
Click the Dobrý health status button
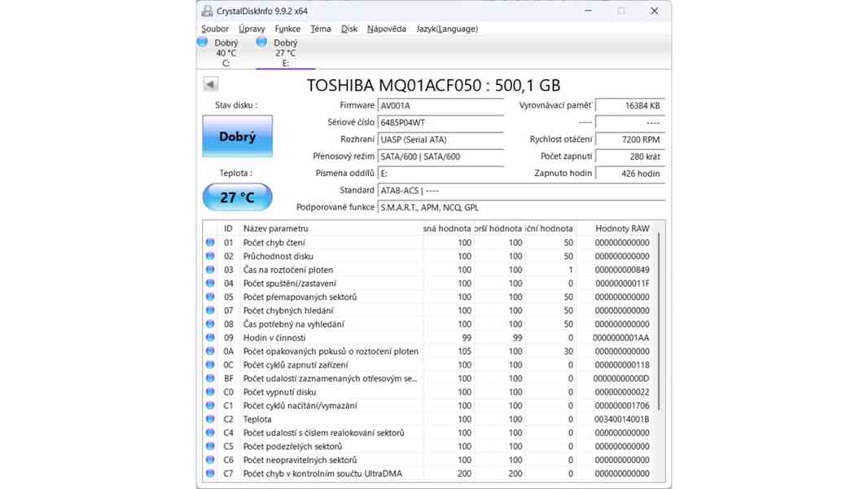[x=238, y=136]
